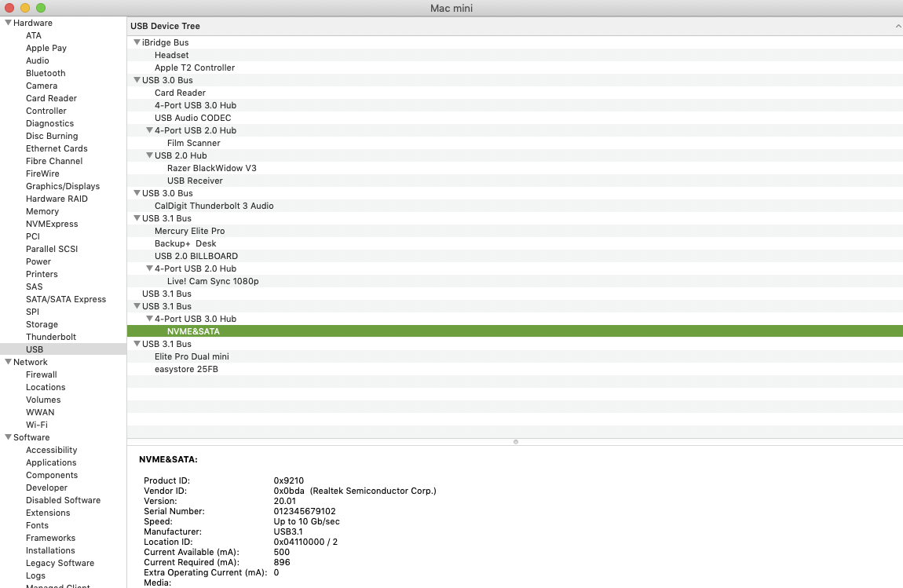Open the Bluetooth sidebar item
This screenshot has width=903, height=588.
(46, 73)
